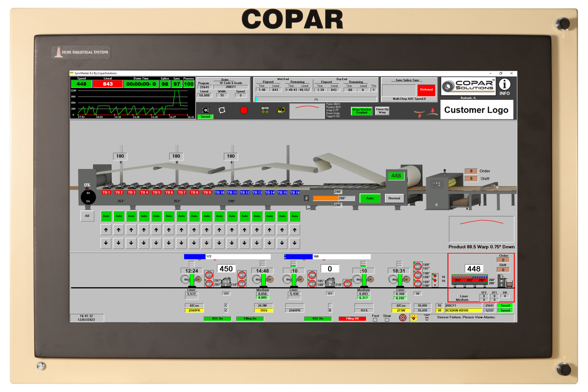588x392 pixels.
Task: Click the red octagon stop icon
Action: [244, 110]
